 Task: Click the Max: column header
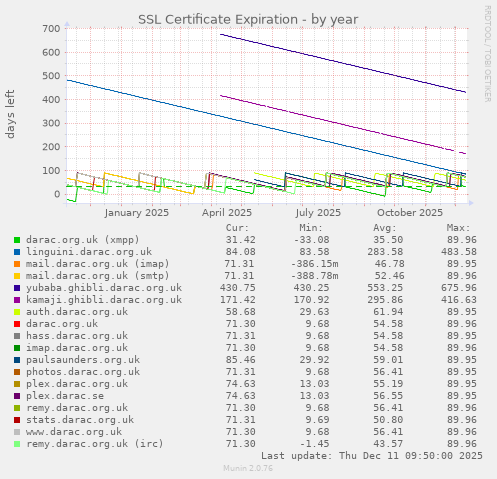458,228
